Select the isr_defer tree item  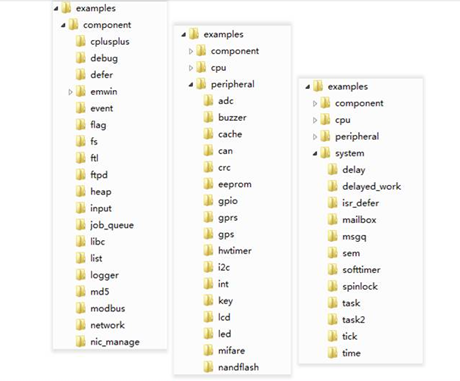[353, 203]
